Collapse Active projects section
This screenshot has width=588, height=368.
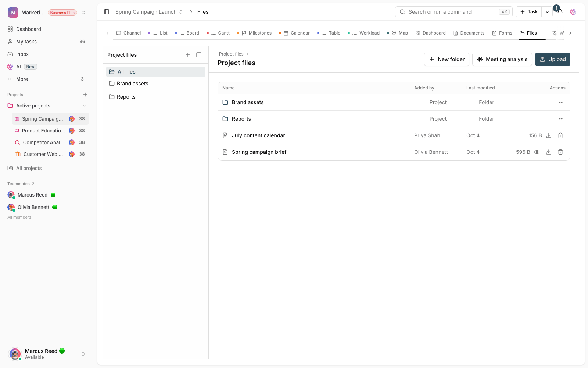84,106
